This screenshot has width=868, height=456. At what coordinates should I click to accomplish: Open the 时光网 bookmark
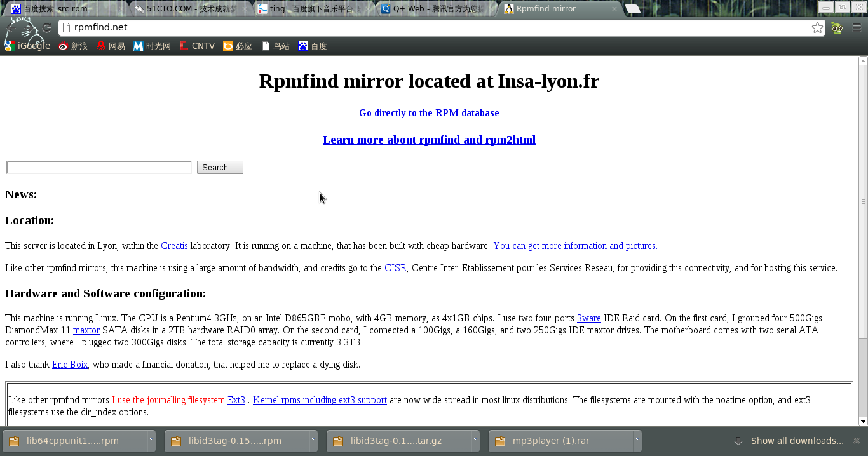tap(152, 46)
